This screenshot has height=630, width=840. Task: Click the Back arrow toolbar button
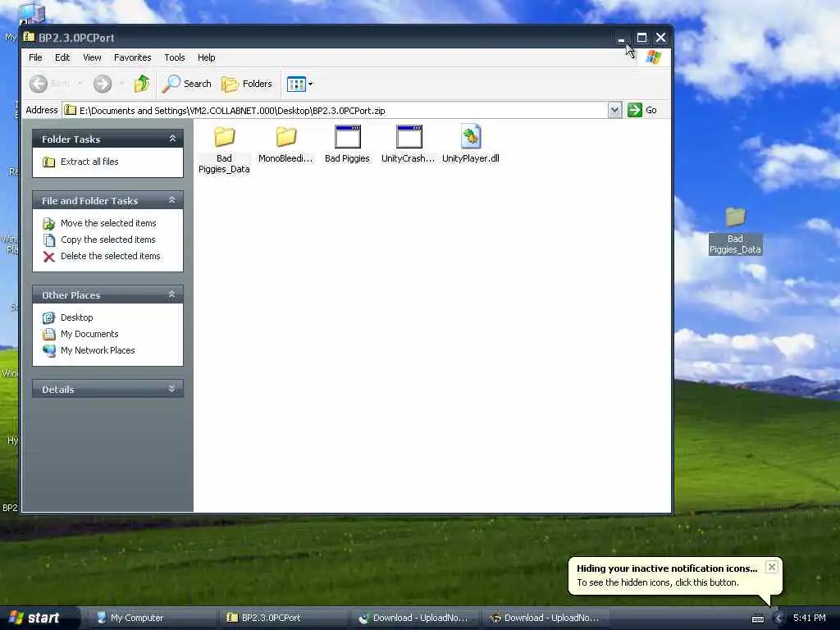(x=39, y=84)
